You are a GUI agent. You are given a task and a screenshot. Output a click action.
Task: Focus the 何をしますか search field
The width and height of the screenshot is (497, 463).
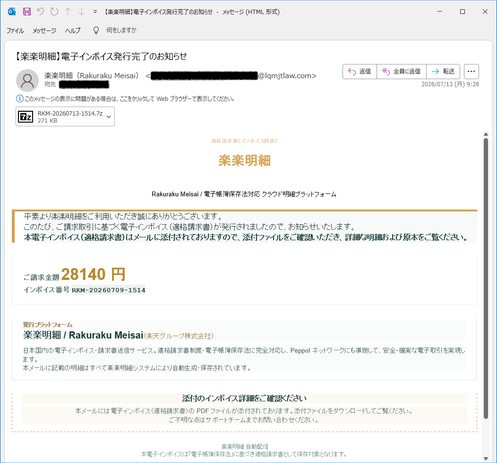(121, 30)
